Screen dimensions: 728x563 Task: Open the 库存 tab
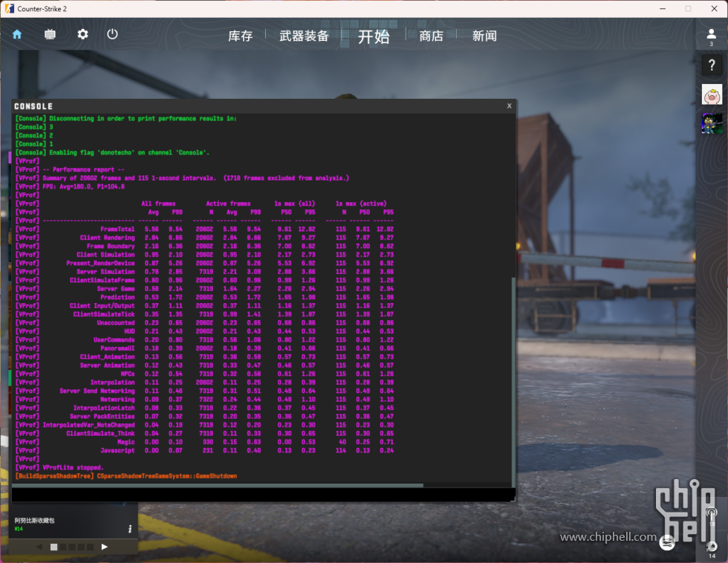(x=241, y=36)
